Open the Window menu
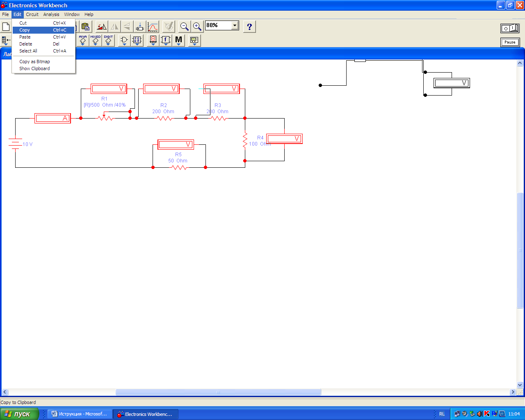The width and height of the screenshot is (525, 420). click(72, 14)
